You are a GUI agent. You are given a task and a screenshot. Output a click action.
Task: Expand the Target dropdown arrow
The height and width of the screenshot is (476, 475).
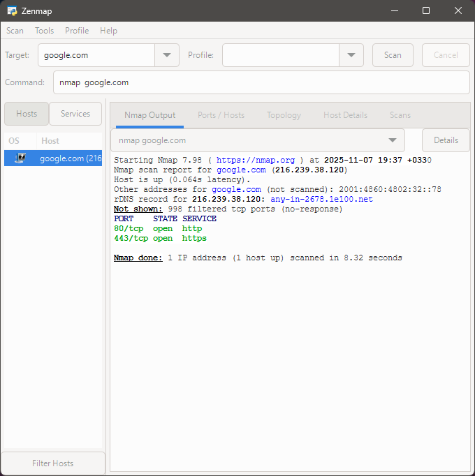coord(166,55)
